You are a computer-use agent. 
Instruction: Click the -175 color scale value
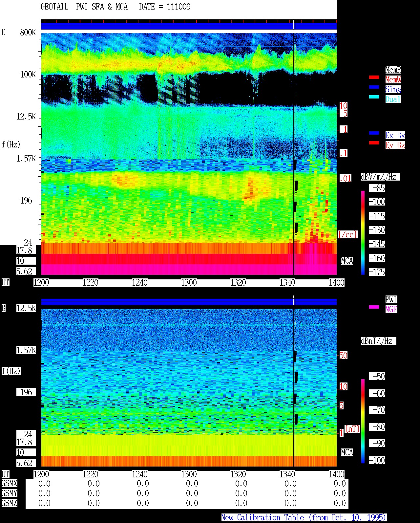click(x=377, y=272)
